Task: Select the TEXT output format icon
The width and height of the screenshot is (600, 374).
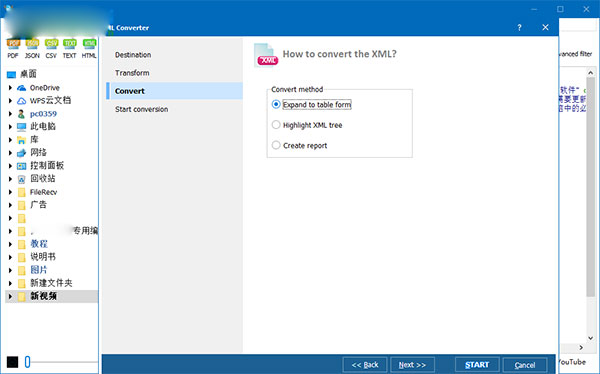Action: click(x=70, y=48)
